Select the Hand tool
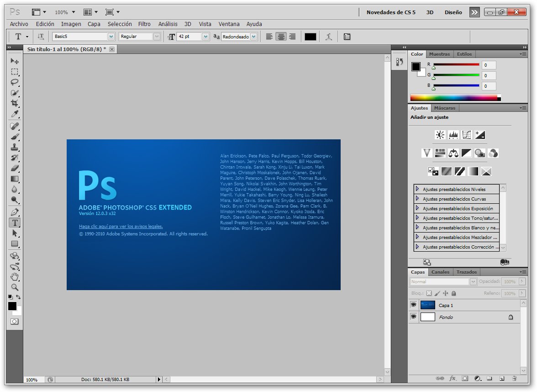537x392 pixels. pos(15,277)
